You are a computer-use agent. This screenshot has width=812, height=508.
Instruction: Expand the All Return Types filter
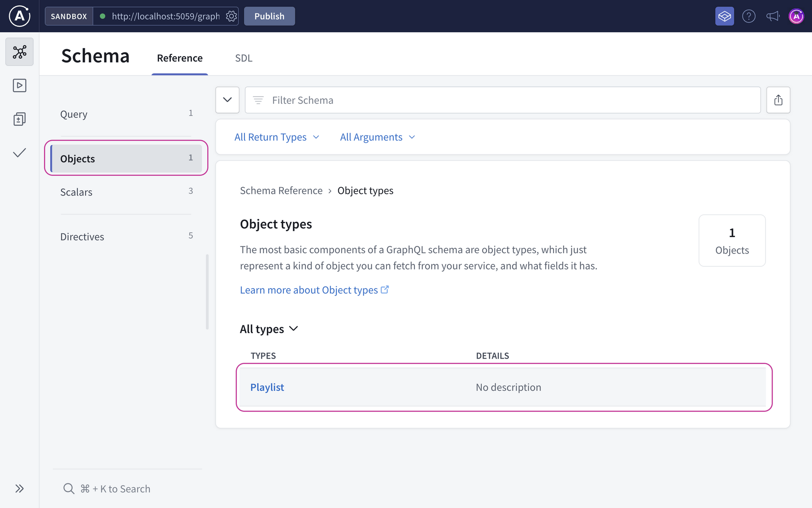(x=277, y=137)
